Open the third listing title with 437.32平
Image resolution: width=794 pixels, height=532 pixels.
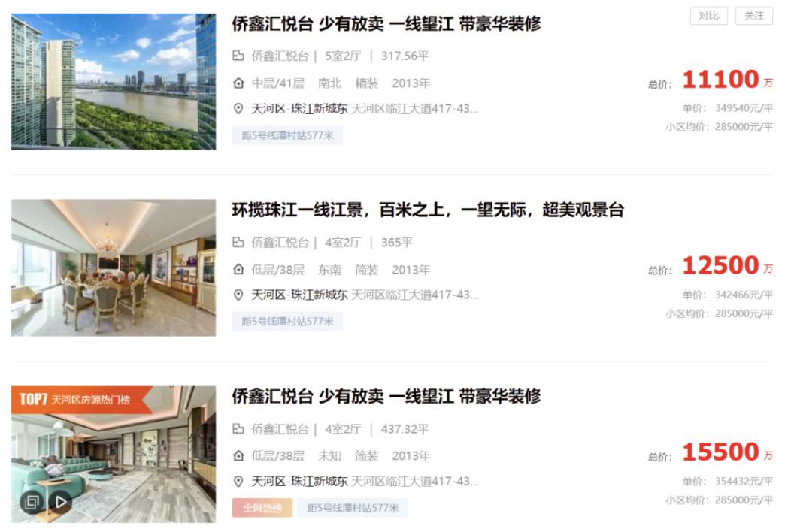386,396
